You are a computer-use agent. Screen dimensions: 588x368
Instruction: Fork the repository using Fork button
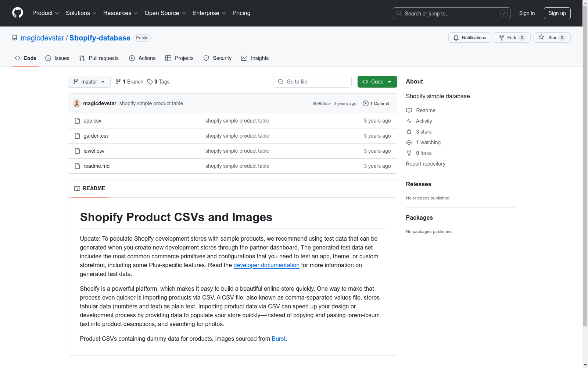[512, 38]
